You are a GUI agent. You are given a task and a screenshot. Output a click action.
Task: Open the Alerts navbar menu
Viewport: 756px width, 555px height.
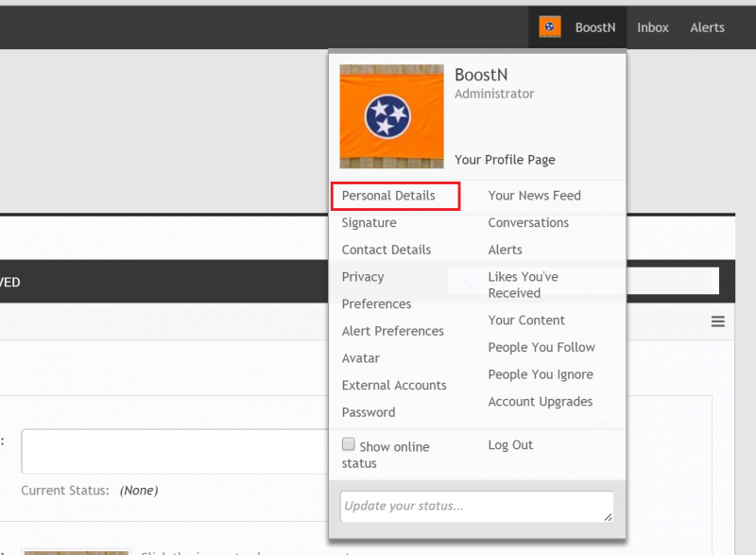pyautogui.click(x=707, y=27)
